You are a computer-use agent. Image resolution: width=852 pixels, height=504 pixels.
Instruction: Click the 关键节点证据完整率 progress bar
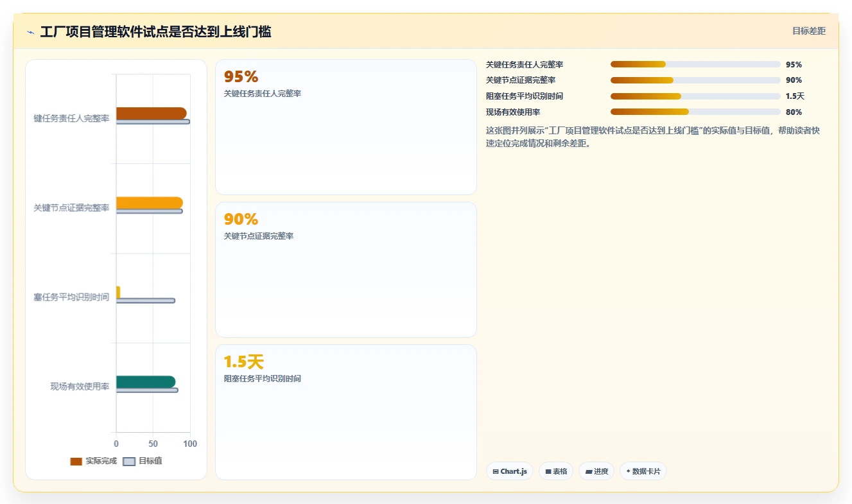pyautogui.click(x=695, y=80)
